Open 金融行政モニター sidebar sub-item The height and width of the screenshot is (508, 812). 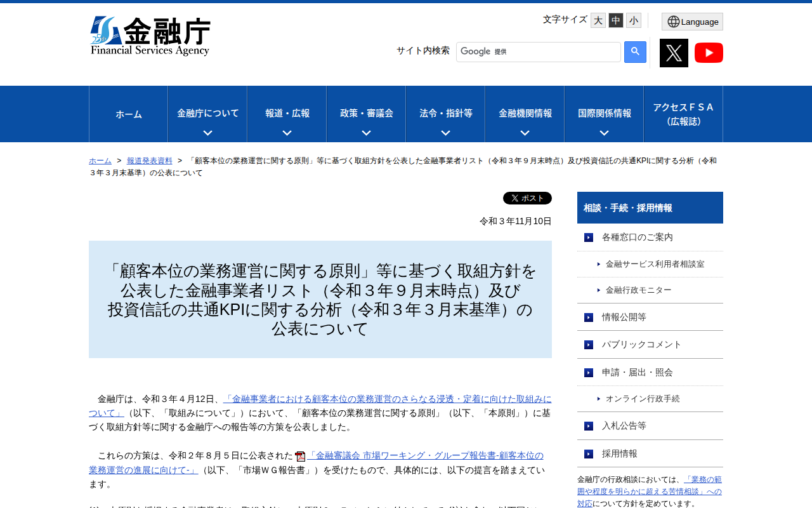[x=639, y=290]
